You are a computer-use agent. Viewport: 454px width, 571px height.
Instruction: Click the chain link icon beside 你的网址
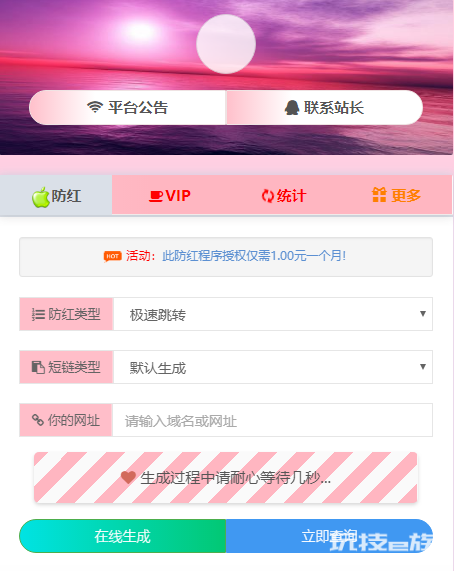(38, 420)
